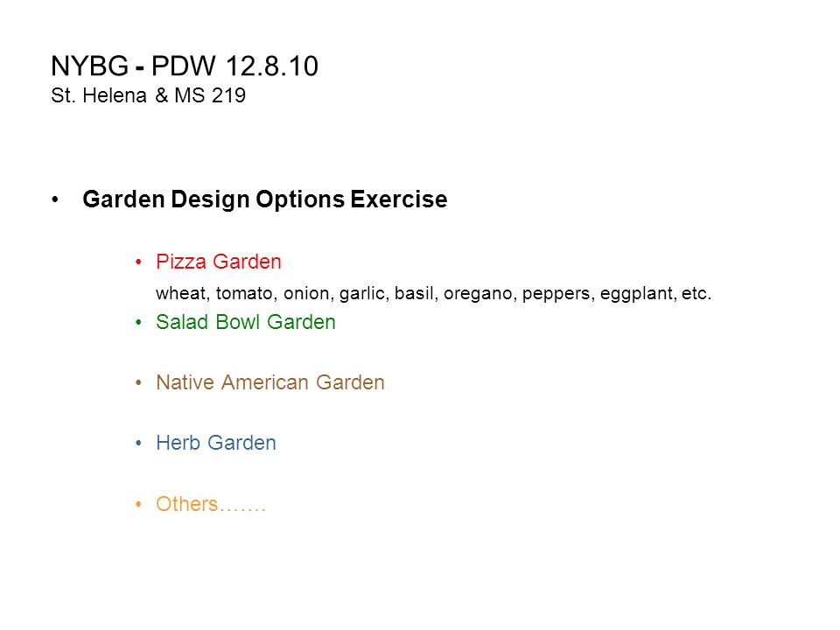Click the pizza ingredients list line
Image resolution: width=840 pixels, height=630 pixels.
coord(433,294)
